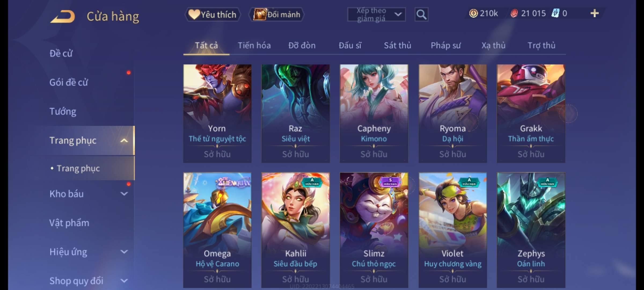644x290 pixels.
Task: Click the plus icon to add currency
Action: click(x=595, y=13)
